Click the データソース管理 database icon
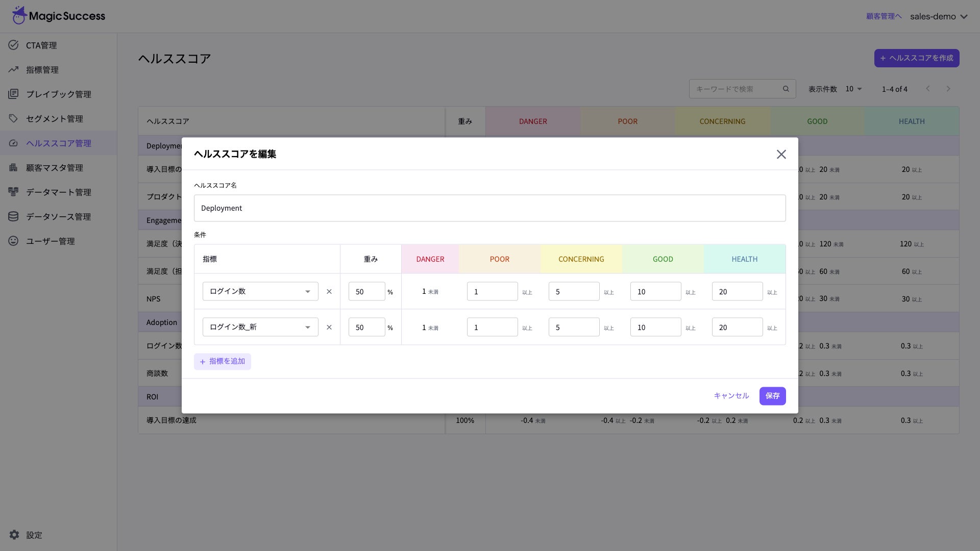 coord(14,216)
